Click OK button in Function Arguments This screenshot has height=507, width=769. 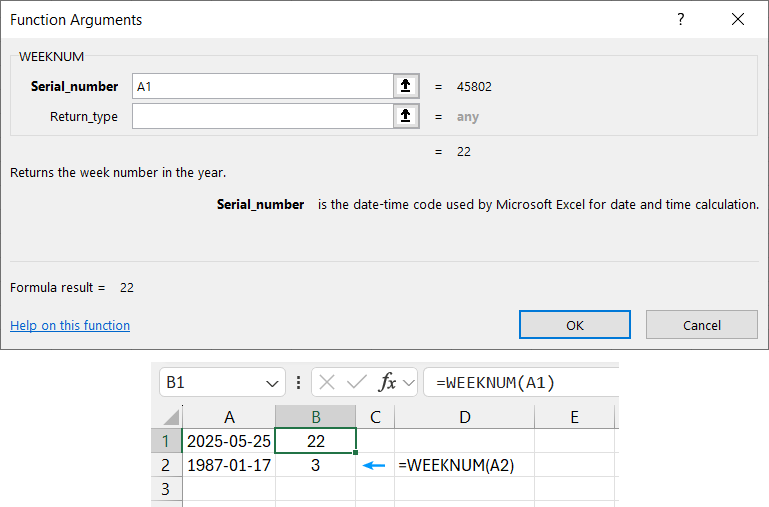[x=575, y=325]
